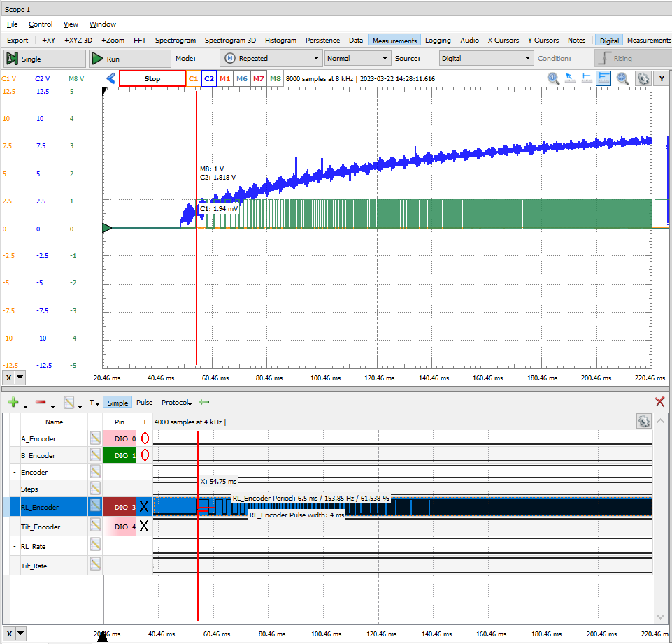Viewport: 672px width, 644px height.
Task: Open the Normal trigger mode dropdown
Action: (357, 58)
